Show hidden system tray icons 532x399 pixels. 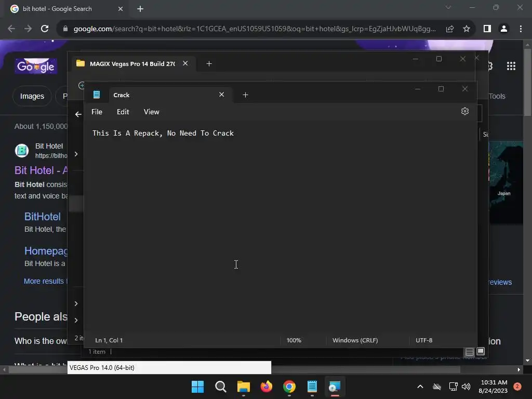[420, 387]
